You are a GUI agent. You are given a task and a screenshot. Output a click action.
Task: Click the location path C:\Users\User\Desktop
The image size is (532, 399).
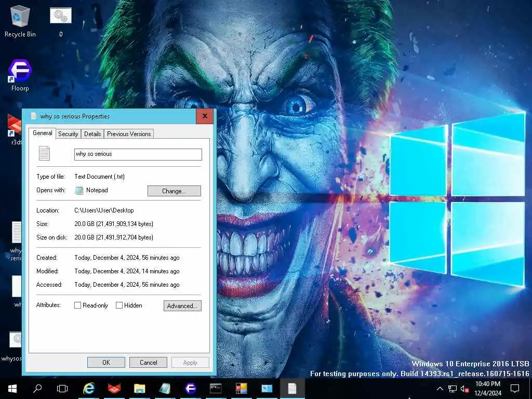click(104, 210)
